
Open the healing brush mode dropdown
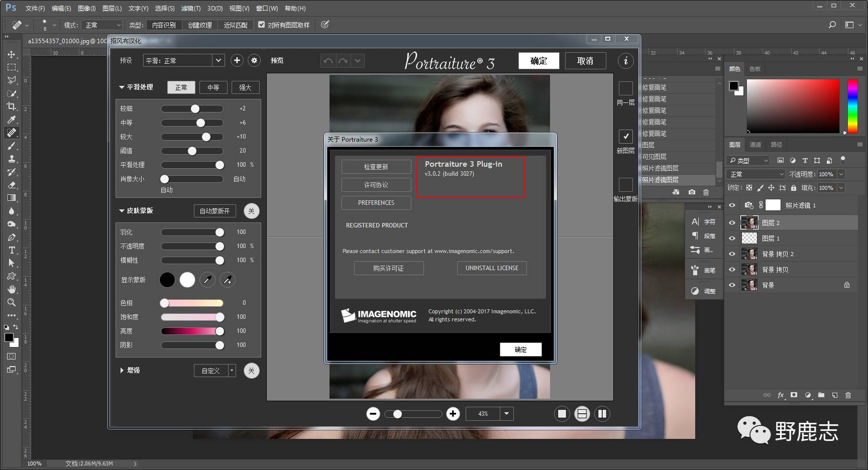point(103,25)
